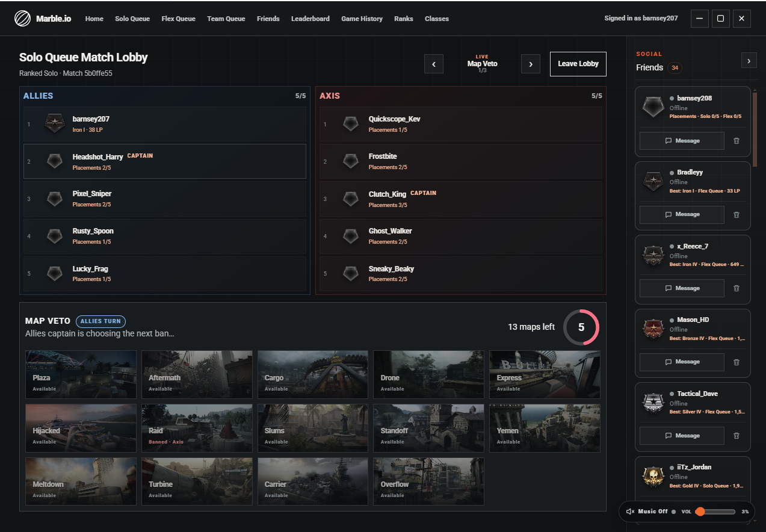Click the veto countdown timer ring

(x=581, y=327)
